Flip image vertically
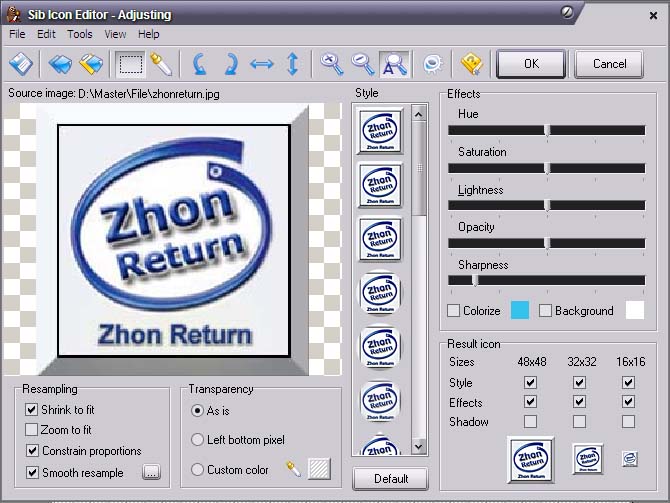 coord(293,65)
